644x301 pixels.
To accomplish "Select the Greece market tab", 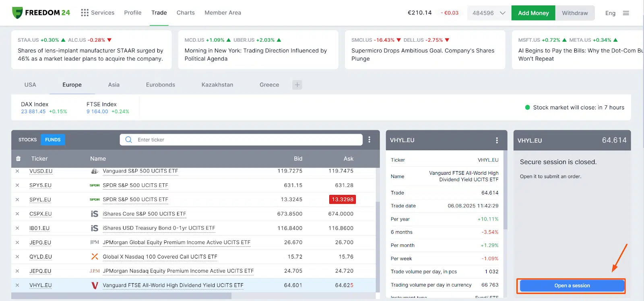I will (x=269, y=85).
